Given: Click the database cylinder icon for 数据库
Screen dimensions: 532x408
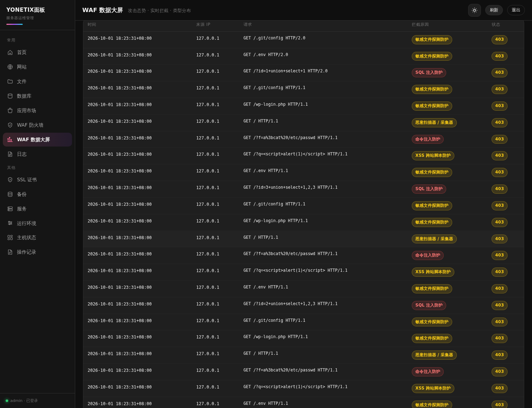Looking at the screenshot, I should [x=10, y=96].
